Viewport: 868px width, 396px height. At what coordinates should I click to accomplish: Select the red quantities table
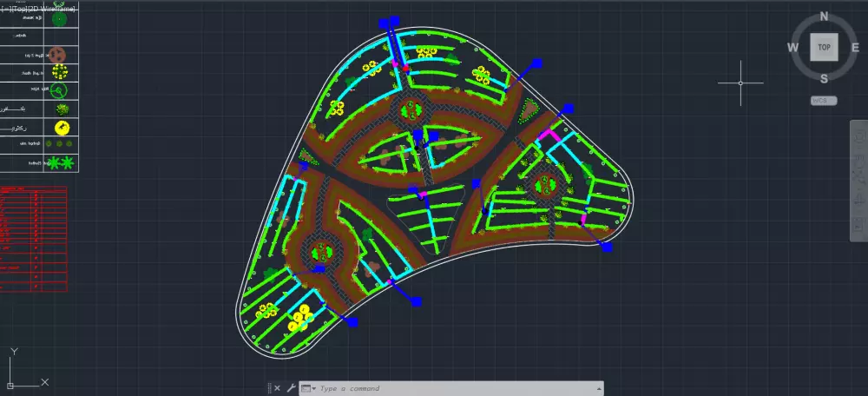coord(33,239)
